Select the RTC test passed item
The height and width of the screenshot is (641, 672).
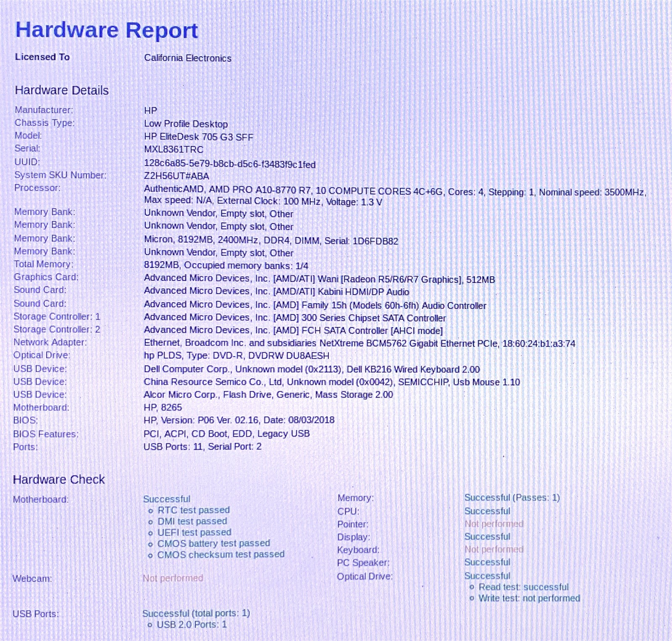[194, 510]
